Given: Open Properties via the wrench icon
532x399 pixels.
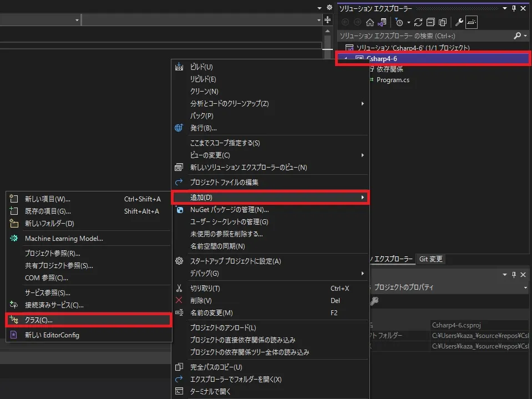Looking at the screenshot, I should (x=459, y=22).
